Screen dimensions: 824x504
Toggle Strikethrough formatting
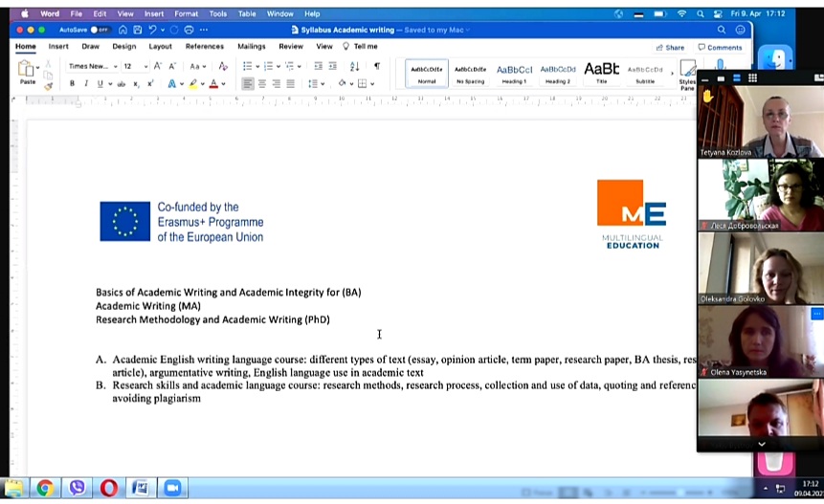click(122, 83)
